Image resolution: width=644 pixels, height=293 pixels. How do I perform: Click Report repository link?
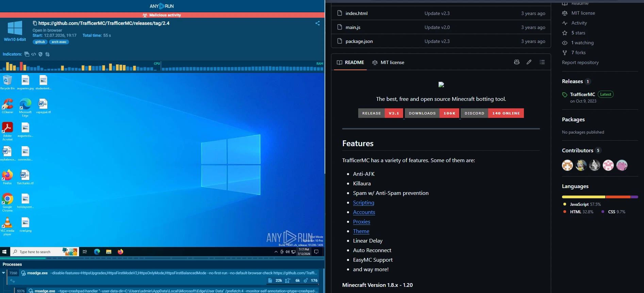tap(580, 62)
